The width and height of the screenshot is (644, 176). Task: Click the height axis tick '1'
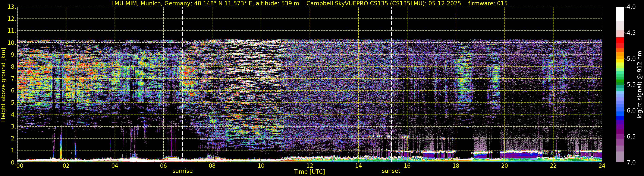pos(13,151)
